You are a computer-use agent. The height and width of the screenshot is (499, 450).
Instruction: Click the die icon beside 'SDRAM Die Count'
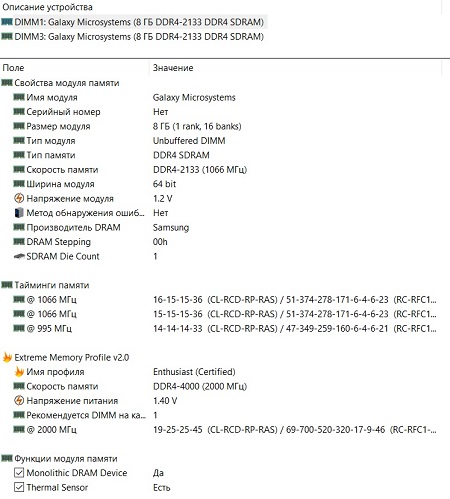pyautogui.click(x=19, y=256)
